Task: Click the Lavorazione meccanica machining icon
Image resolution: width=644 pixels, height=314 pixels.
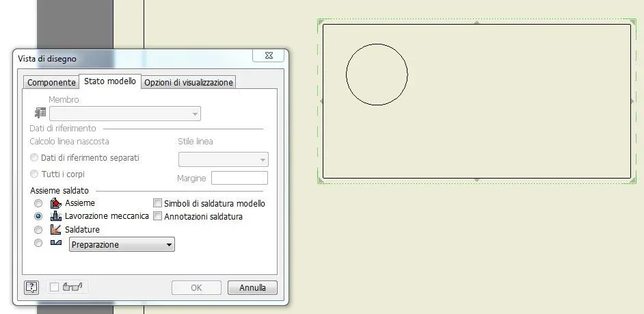Action: tap(55, 216)
